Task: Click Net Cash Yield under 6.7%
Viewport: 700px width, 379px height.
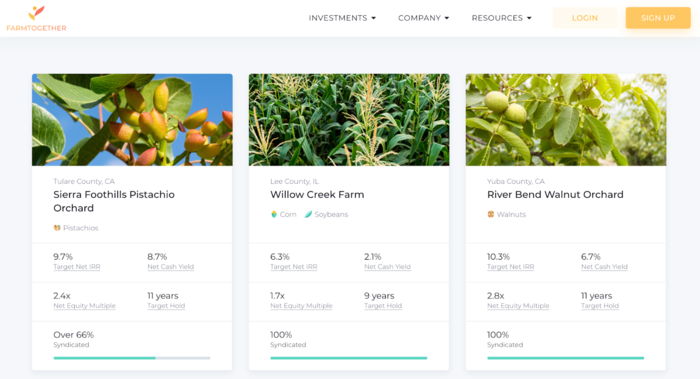Action: pos(604,267)
